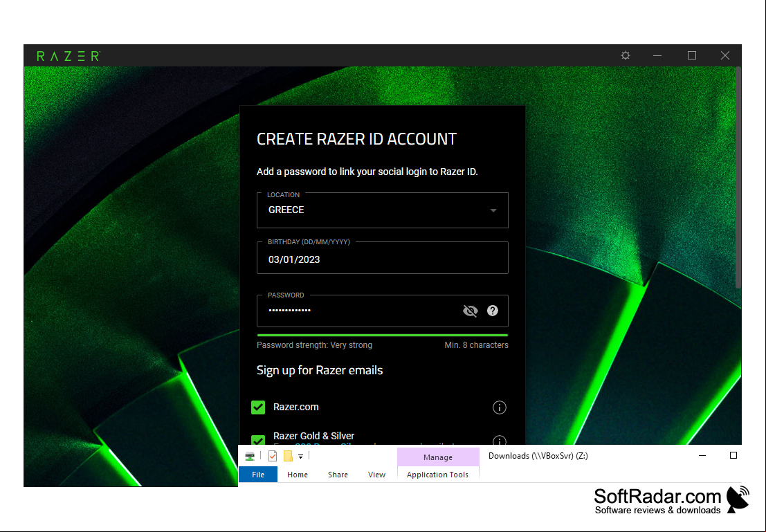Viewport: 766px width, 532px height.
Task: Switch to the Share ribbon tab
Action: (338, 475)
